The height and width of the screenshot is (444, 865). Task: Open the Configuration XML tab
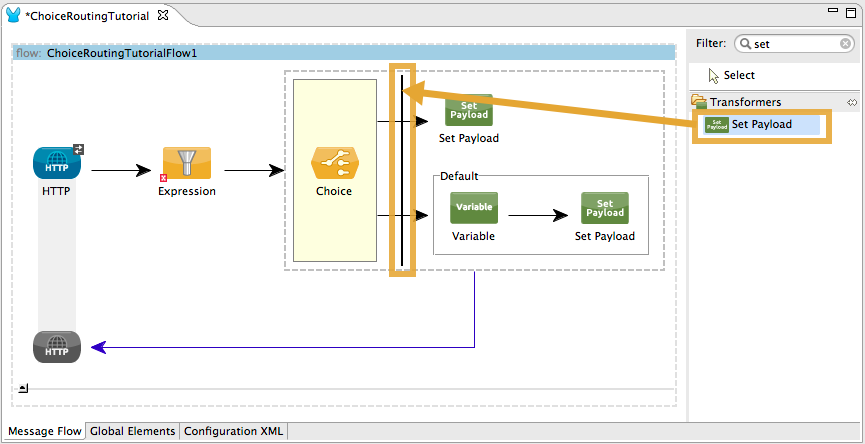[x=233, y=432]
